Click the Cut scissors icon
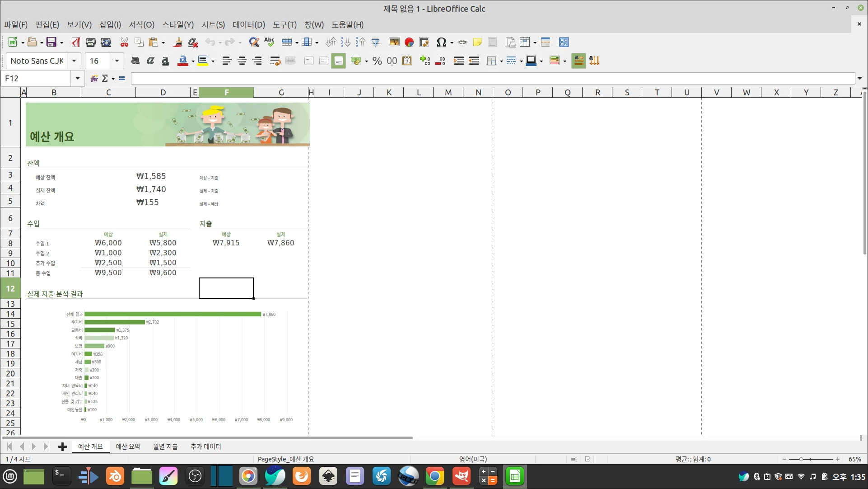Image resolution: width=868 pixels, height=489 pixels. (124, 42)
